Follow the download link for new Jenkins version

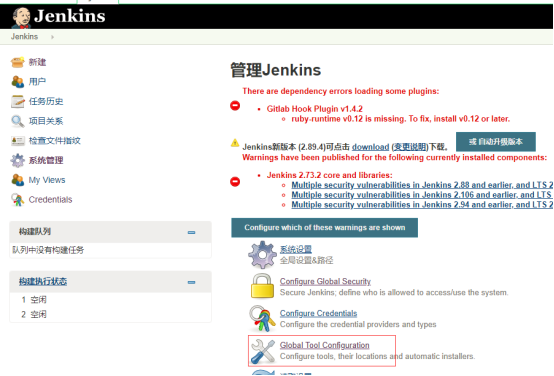[370, 147]
